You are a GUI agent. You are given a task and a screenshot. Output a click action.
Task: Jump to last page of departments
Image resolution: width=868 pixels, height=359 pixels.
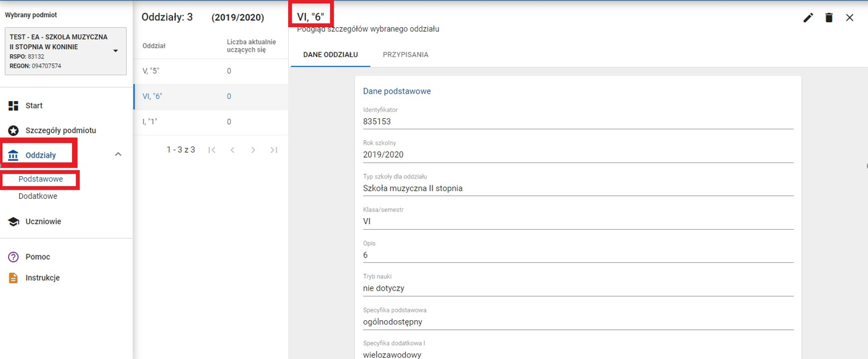(x=274, y=150)
